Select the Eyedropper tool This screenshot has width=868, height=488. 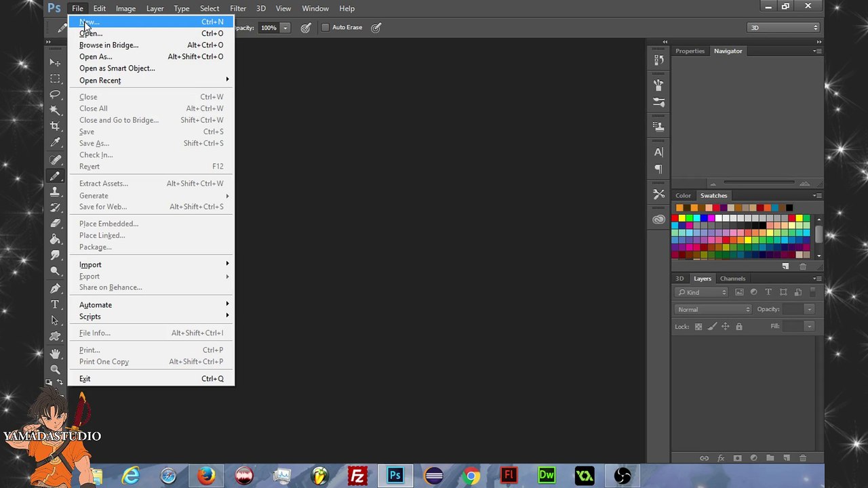click(55, 143)
